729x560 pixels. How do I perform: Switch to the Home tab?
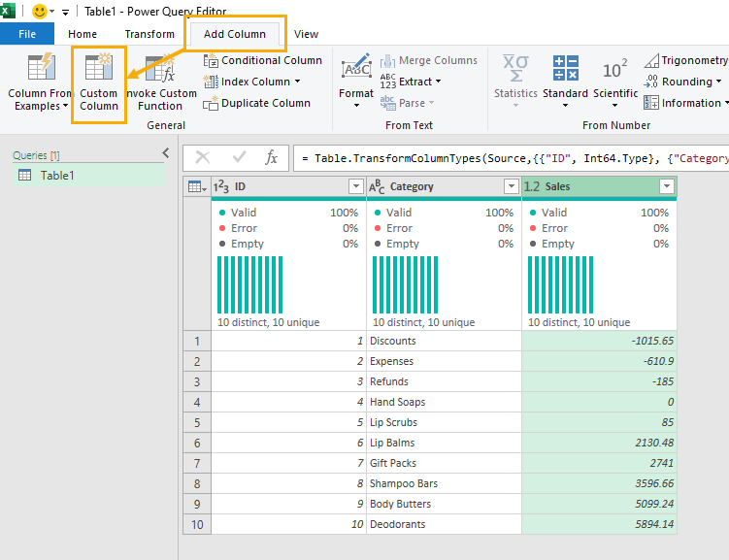[x=83, y=34]
